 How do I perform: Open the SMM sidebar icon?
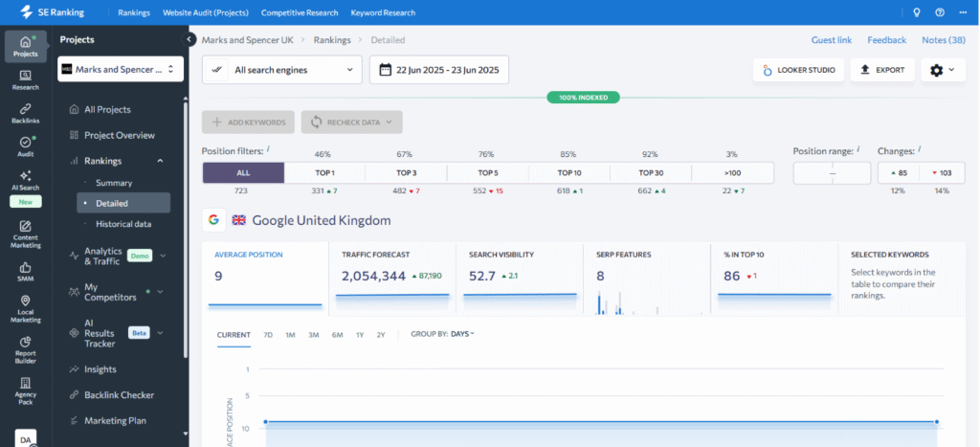(26, 271)
